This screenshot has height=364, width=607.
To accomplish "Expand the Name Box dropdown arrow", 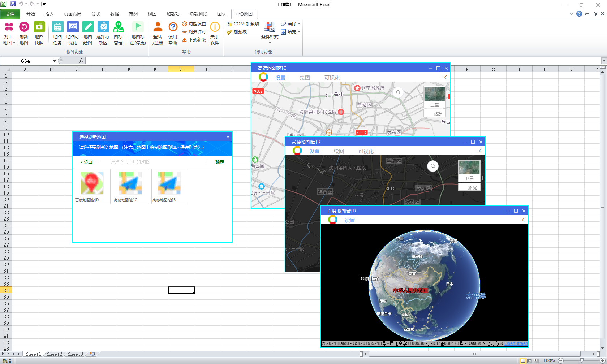I will (x=54, y=61).
